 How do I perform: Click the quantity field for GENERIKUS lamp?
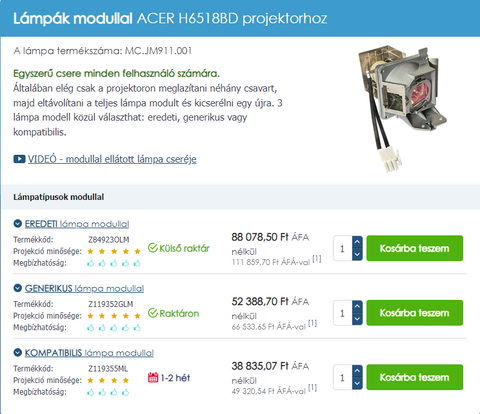343,313
